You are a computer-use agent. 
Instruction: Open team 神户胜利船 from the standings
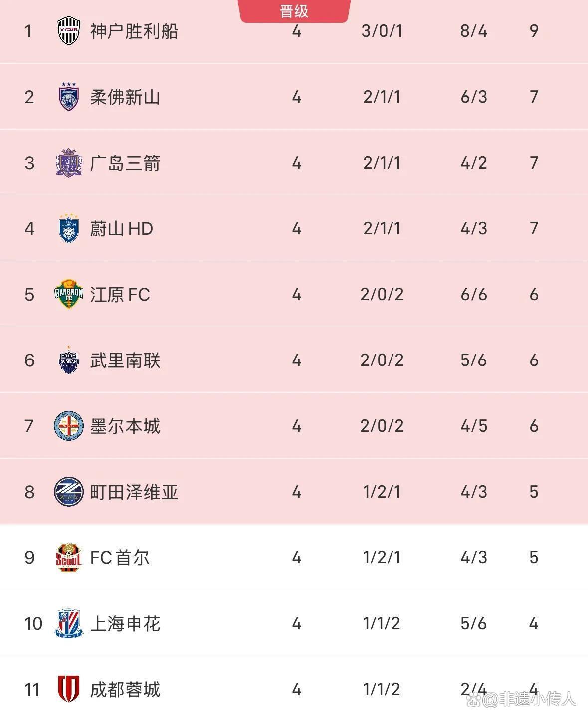pyautogui.click(x=134, y=31)
